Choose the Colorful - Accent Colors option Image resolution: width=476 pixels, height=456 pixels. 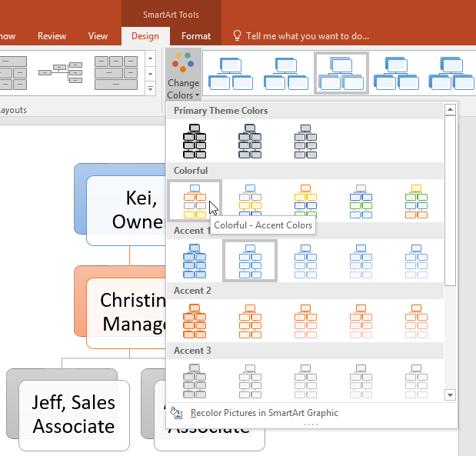pyautogui.click(x=195, y=201)
